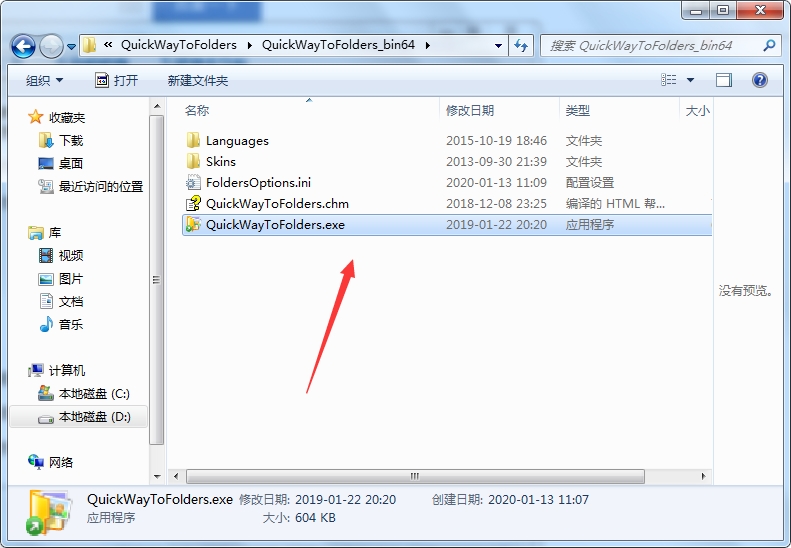
Task: Click the Back navigation arrow button
Action: (23, 46)
